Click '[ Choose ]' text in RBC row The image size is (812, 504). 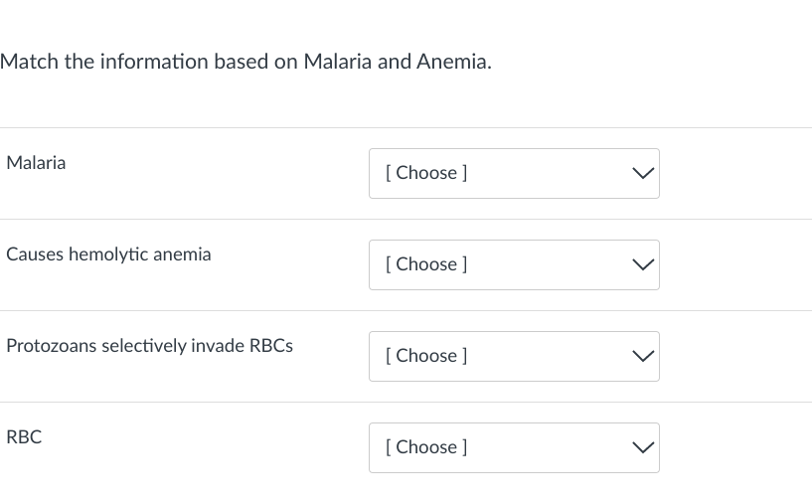point(426,447)
